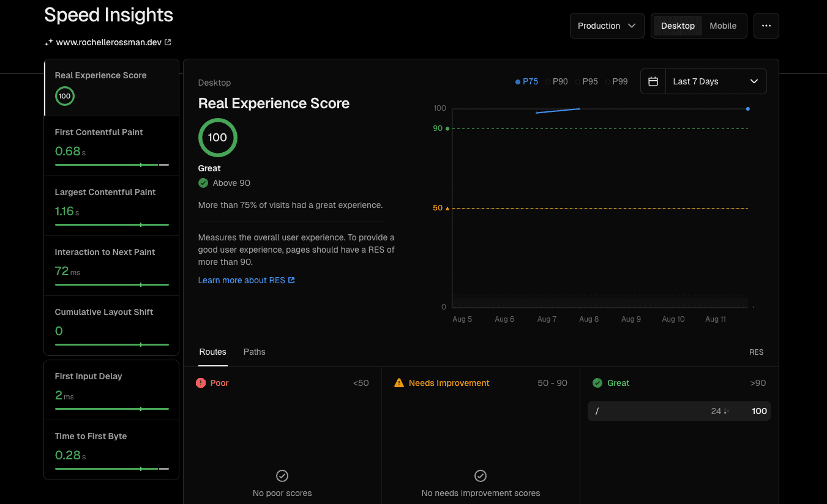Click the checkmark icon above No poor scores

[x=282, y=476]
